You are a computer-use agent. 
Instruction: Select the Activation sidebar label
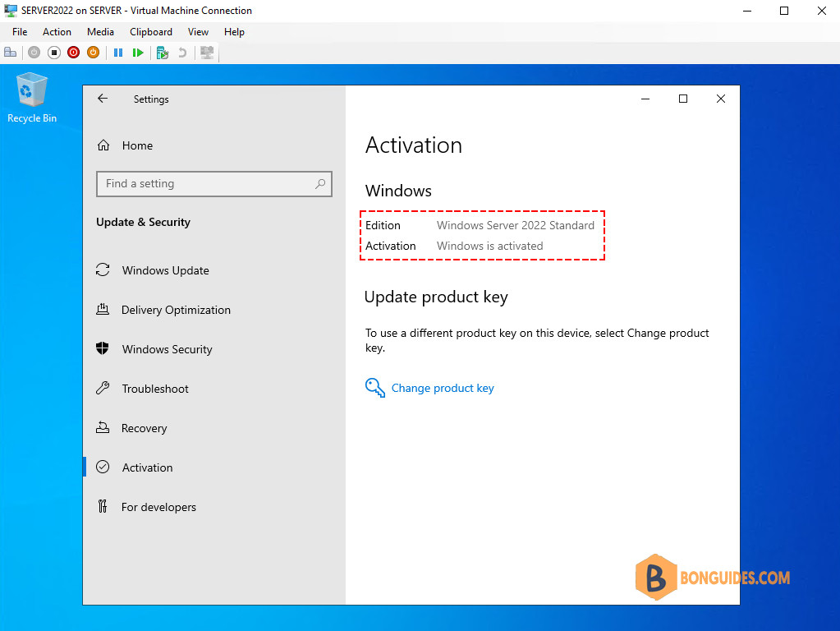[147, 467]
